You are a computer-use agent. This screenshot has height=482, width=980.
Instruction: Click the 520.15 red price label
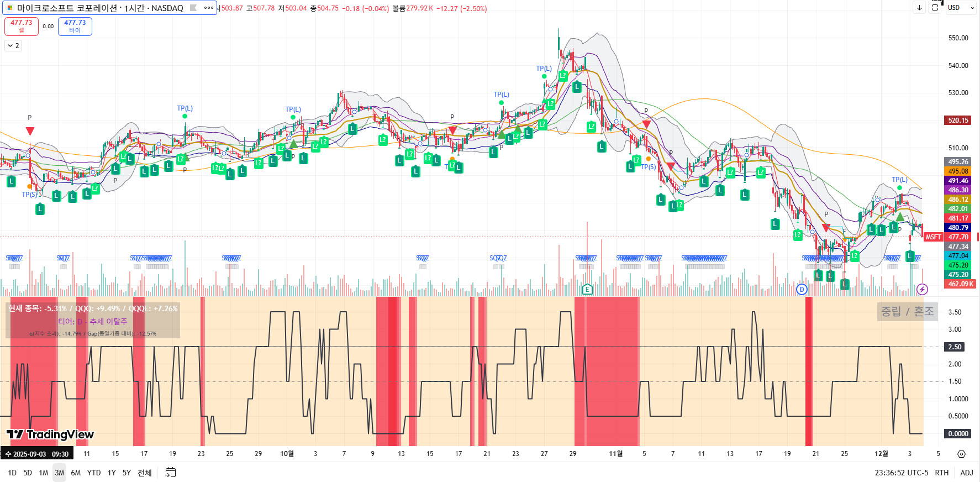pos(958,120)
